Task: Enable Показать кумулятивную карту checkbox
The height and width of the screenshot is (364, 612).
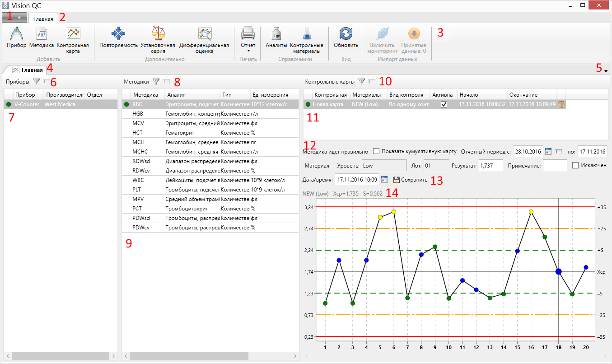Action: pyautogui.click(x=377, y=151)
